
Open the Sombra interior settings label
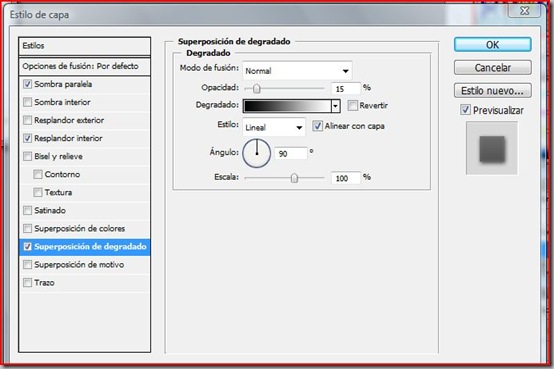(62, 102)
